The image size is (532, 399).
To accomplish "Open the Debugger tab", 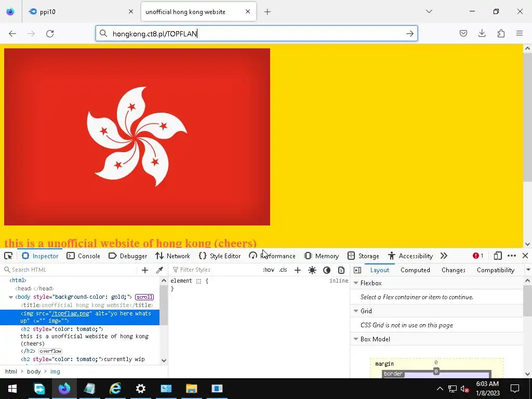I will click(x=128, y=256).
